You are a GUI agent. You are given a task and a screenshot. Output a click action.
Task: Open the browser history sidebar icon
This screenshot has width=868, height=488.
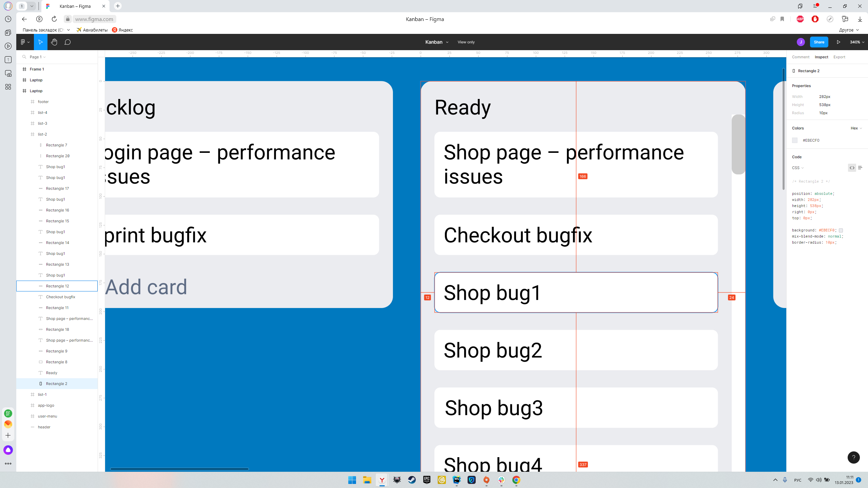(x=8, y=19)
